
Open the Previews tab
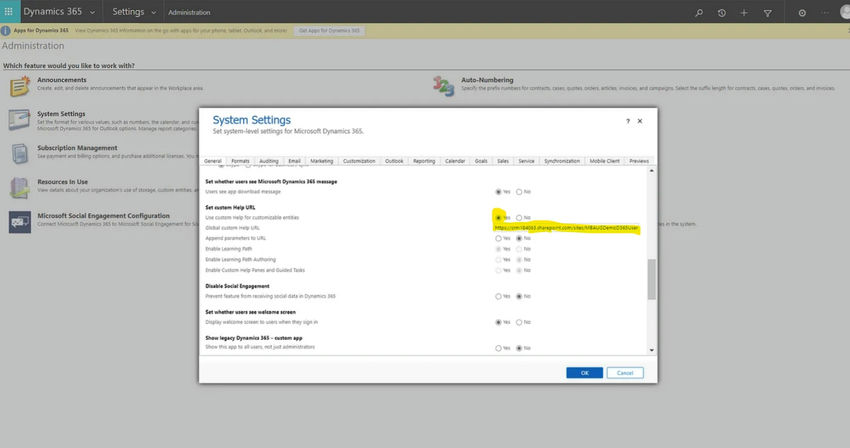tap(639, 161)
